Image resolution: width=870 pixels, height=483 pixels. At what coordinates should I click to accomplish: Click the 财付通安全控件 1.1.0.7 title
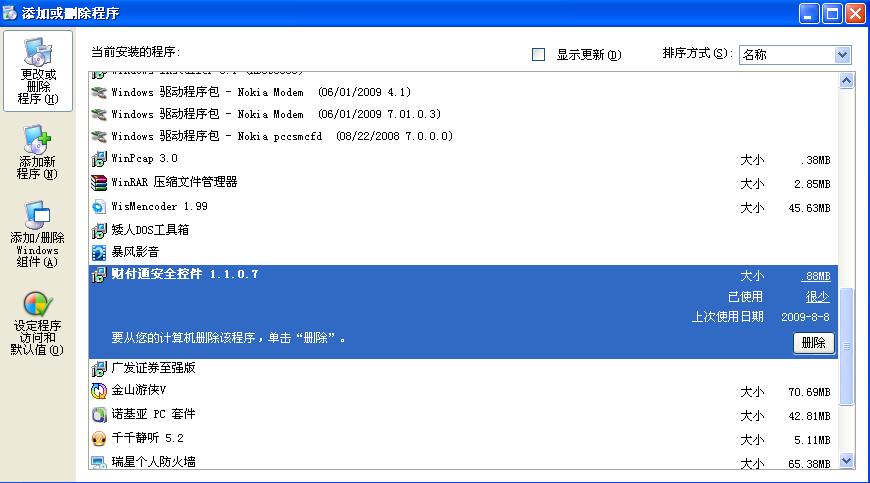coord(185,274)
